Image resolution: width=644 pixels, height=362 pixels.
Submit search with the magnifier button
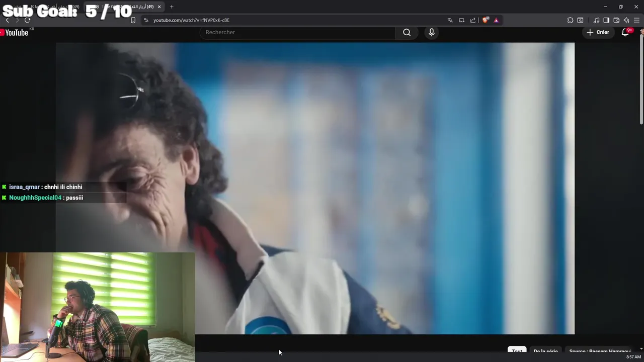pyautogui.click(x=407, y=32)
